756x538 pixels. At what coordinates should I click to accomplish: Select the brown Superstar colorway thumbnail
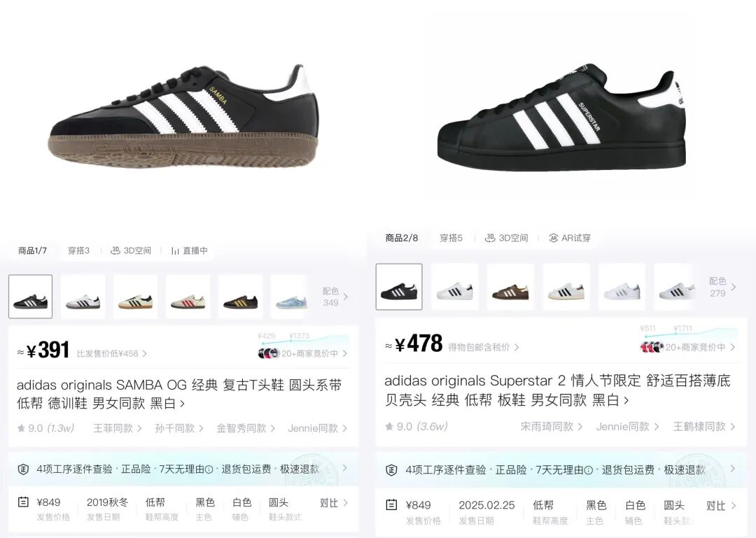coord(510,287)
